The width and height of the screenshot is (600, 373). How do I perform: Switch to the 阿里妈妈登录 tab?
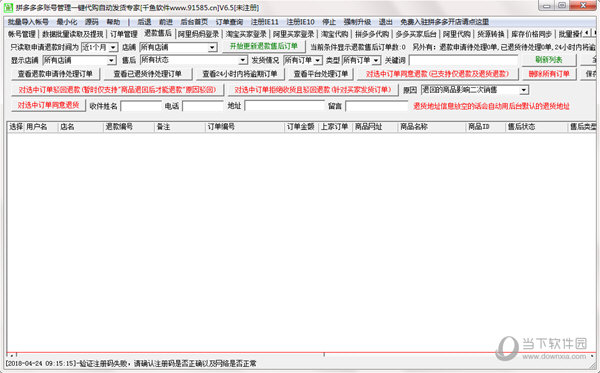[x=198, y=34]
